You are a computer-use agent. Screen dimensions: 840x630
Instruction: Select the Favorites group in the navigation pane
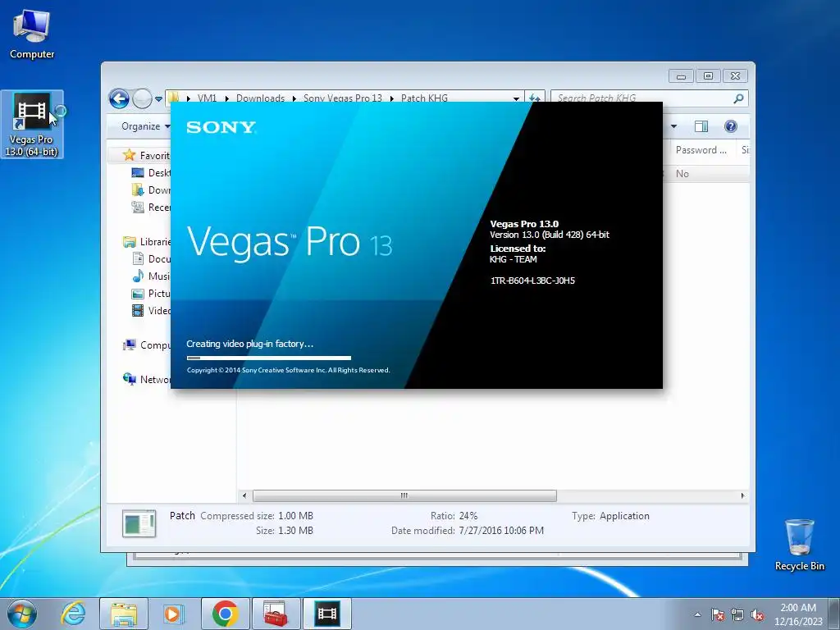pos(146,155)
